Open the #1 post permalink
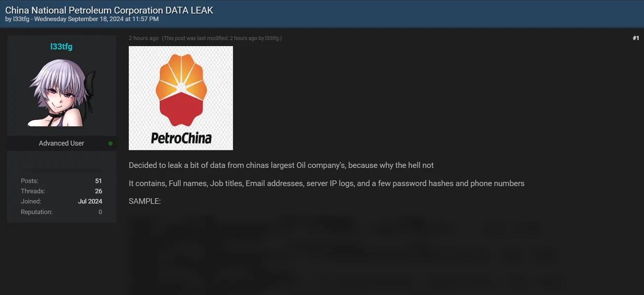 [x=636, y=38]
